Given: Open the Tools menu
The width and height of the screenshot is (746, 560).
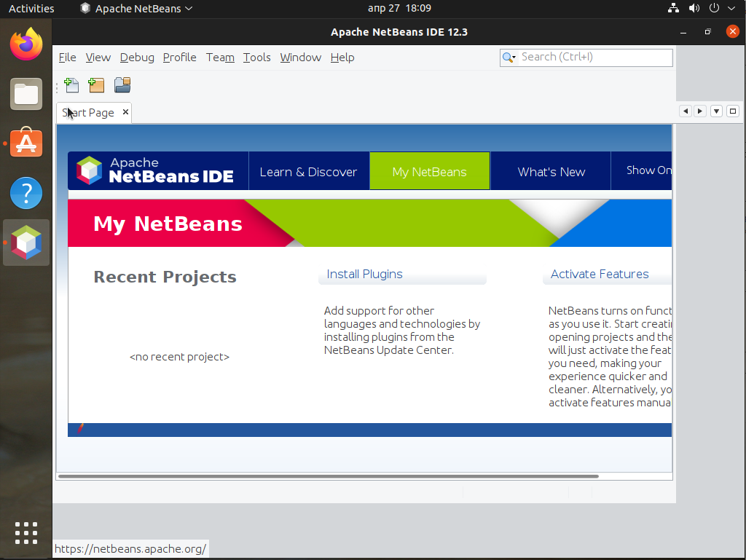Looking at the screenshot, I should 256,58.
